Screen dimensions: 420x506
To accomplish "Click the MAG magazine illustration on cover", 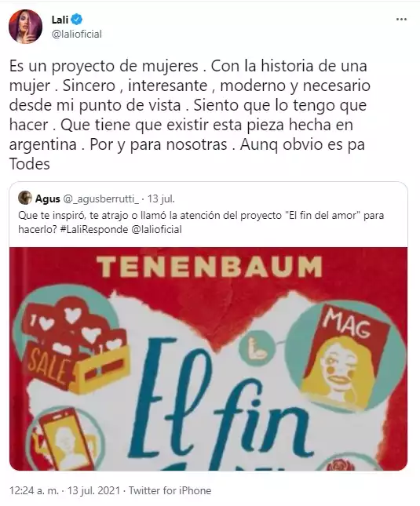I will (345, 355).
